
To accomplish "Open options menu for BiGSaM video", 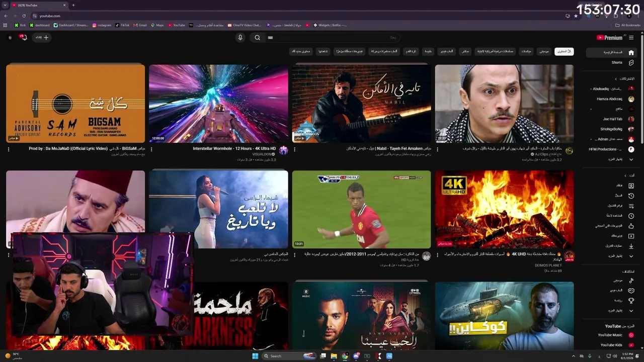I will point(9,149).
